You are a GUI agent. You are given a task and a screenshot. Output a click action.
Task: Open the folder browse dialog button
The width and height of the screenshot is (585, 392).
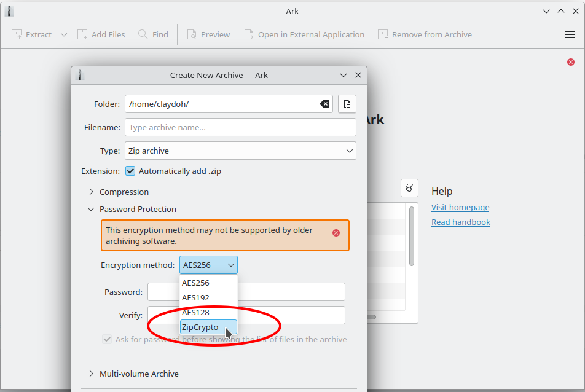tap(347, 104)
